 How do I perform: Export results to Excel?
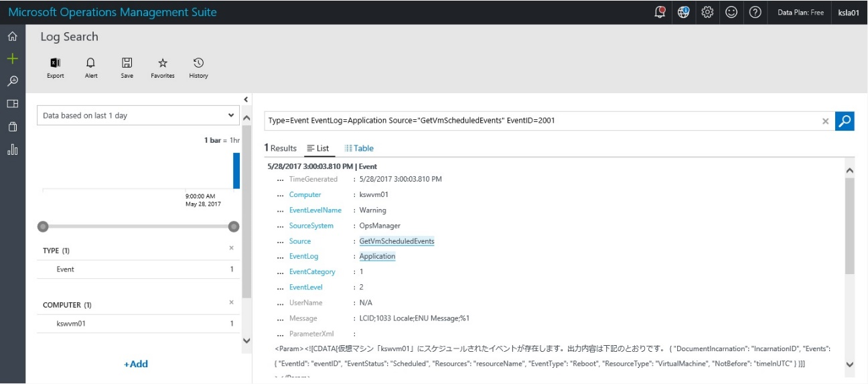(56, 68)
